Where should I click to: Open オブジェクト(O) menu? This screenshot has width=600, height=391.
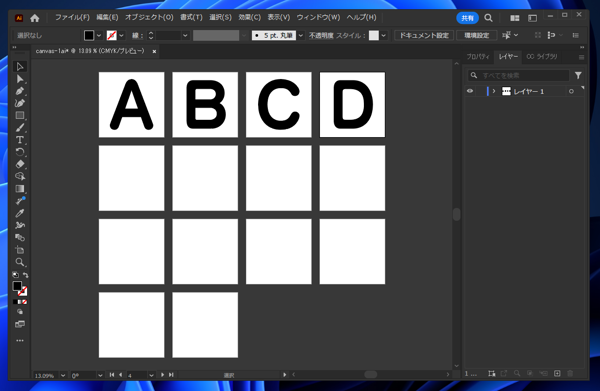(149, 18)
